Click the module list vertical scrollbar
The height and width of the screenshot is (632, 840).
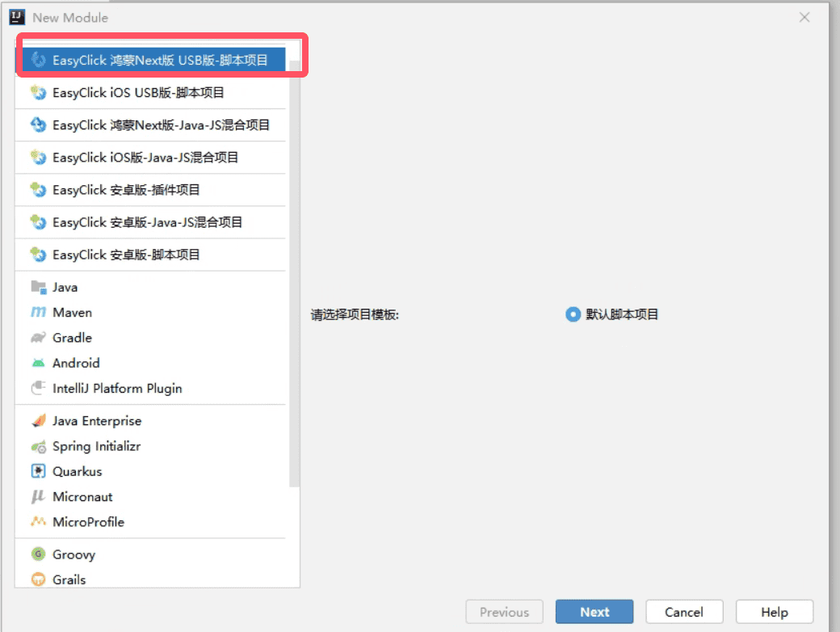coord(295,275)
